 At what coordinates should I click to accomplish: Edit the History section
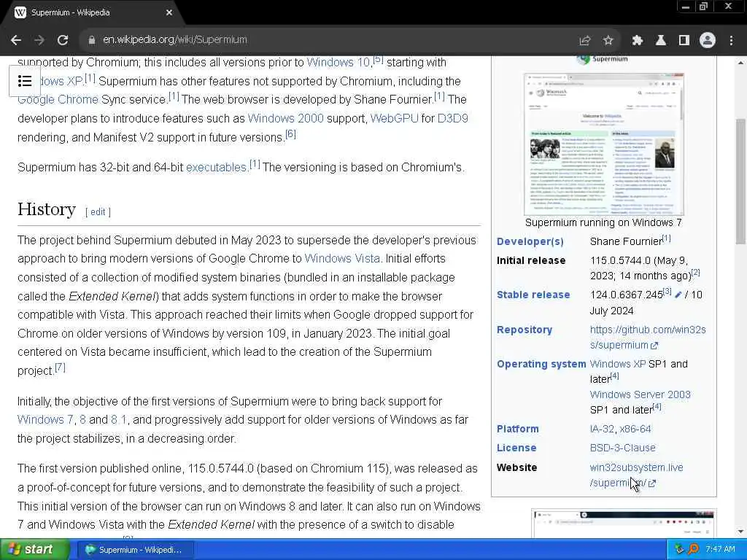point(98,212)
